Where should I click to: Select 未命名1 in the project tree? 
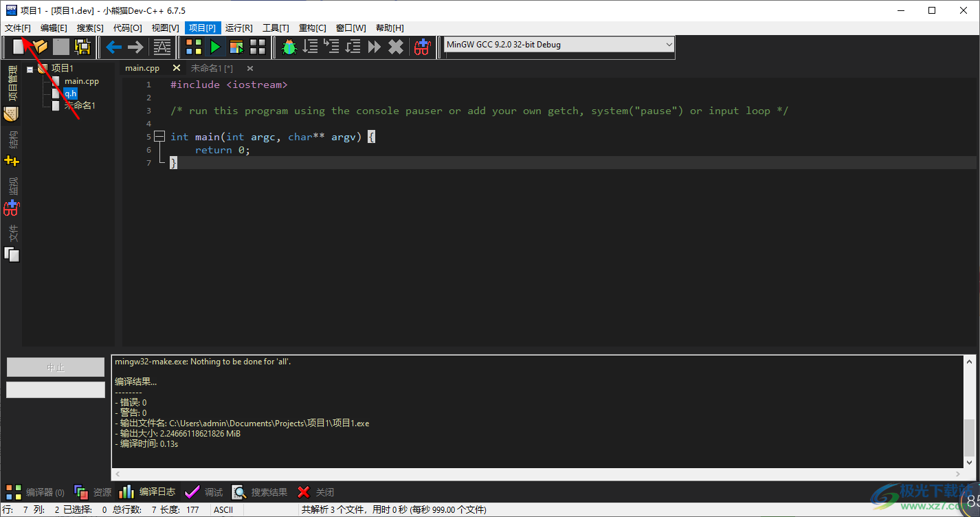pos(80,106)
